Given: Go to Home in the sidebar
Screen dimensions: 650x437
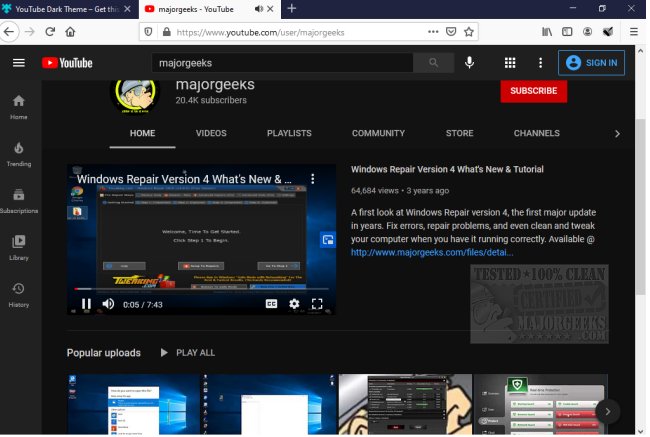Looking at the screenshot, I should 19,107.
